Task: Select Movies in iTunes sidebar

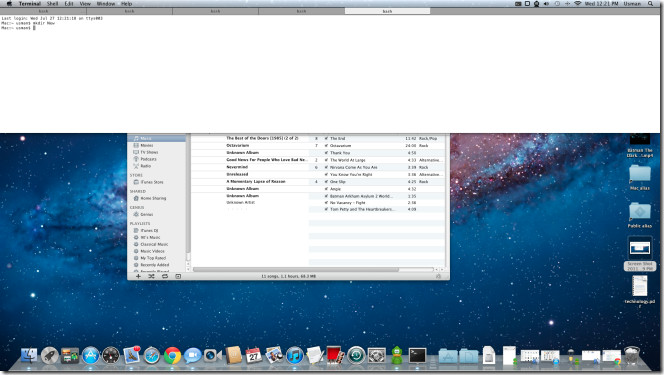Action: tap(147, 145)
